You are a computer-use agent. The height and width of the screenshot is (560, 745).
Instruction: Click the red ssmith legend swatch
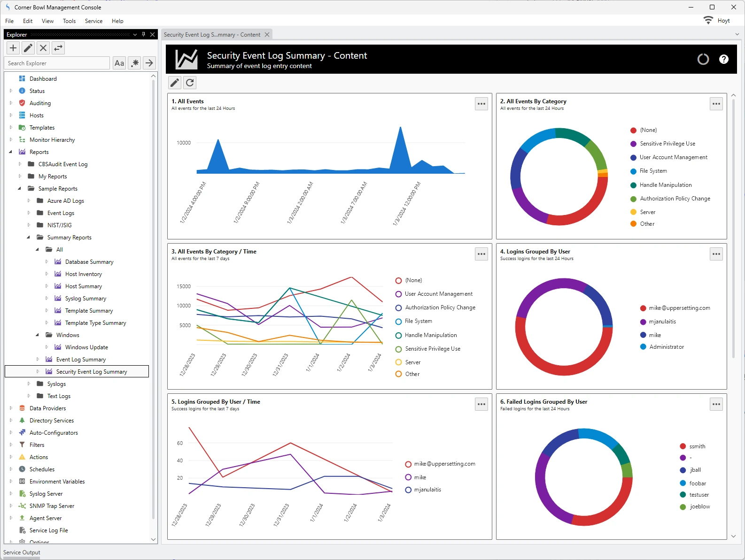pos(683,446)
